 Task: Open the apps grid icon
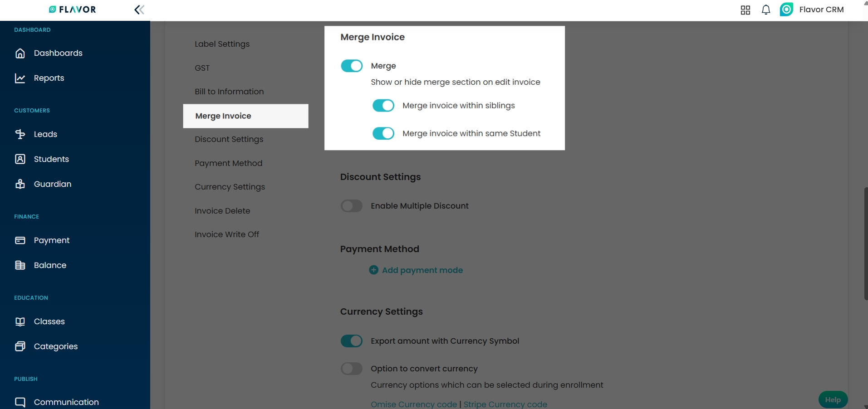tap(745, 10)
